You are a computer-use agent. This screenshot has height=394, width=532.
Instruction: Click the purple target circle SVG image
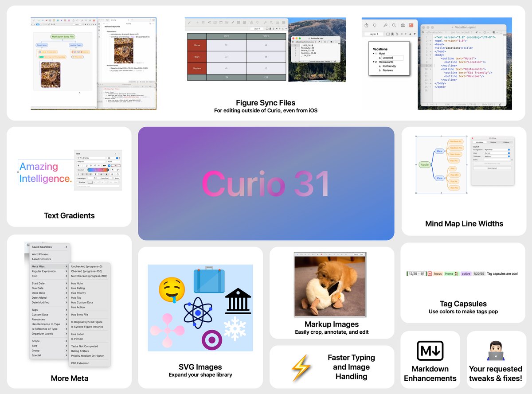tap(212, 340)
